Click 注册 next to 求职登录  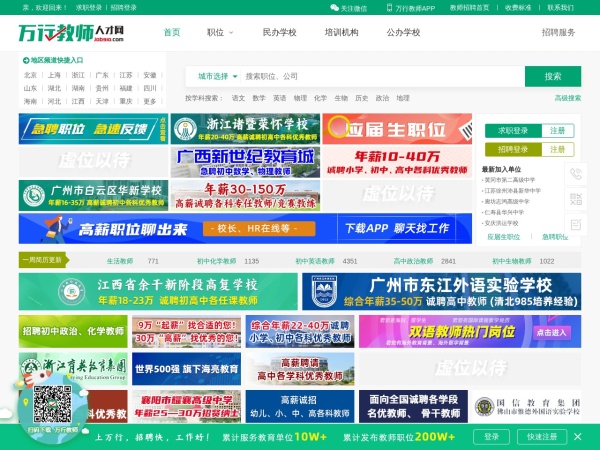[x=558, y=131]
